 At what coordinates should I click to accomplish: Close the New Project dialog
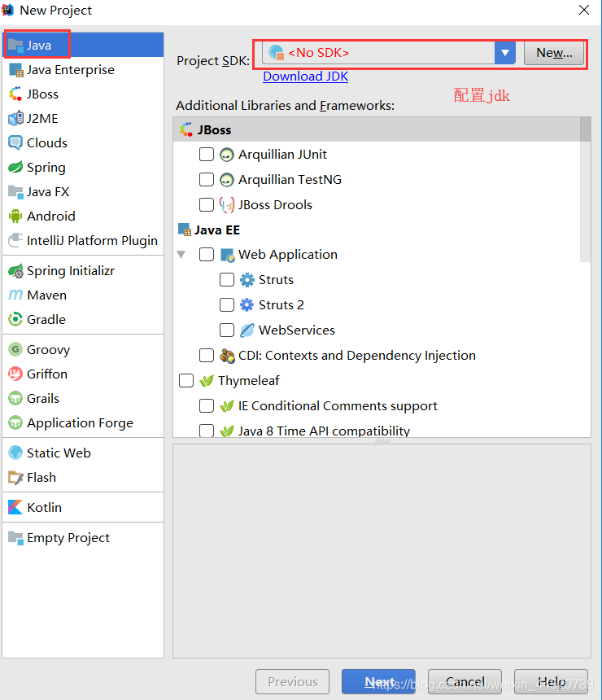point(584,10)
